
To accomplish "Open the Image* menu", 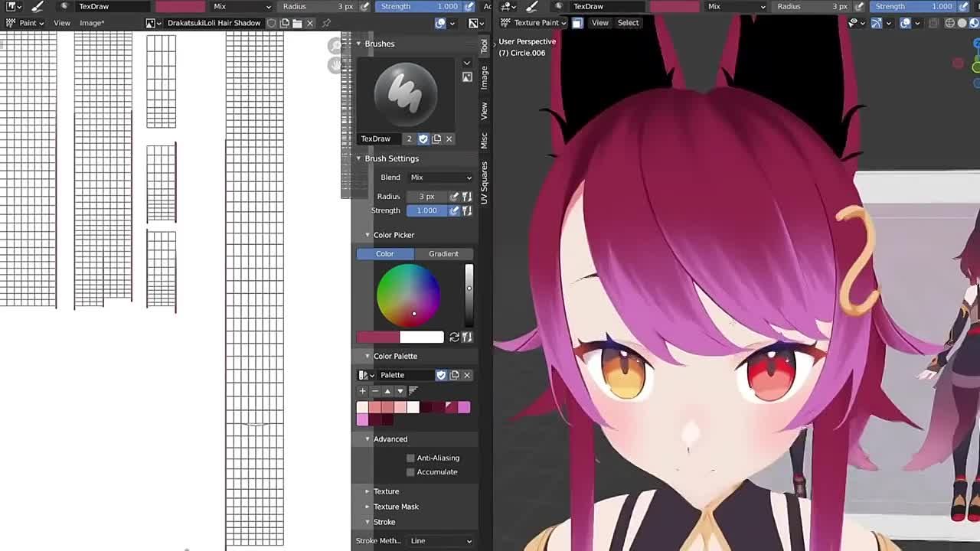I will 92,23.
